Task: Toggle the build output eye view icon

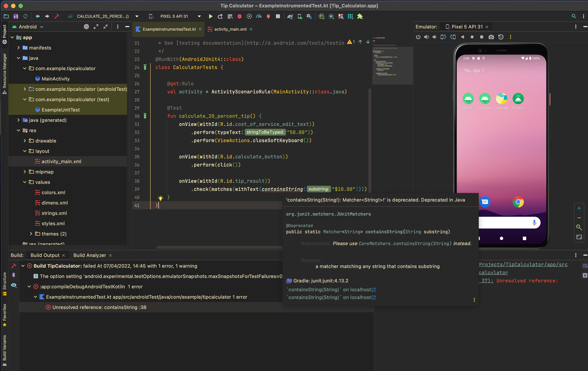Action: [x=14, y=285]
